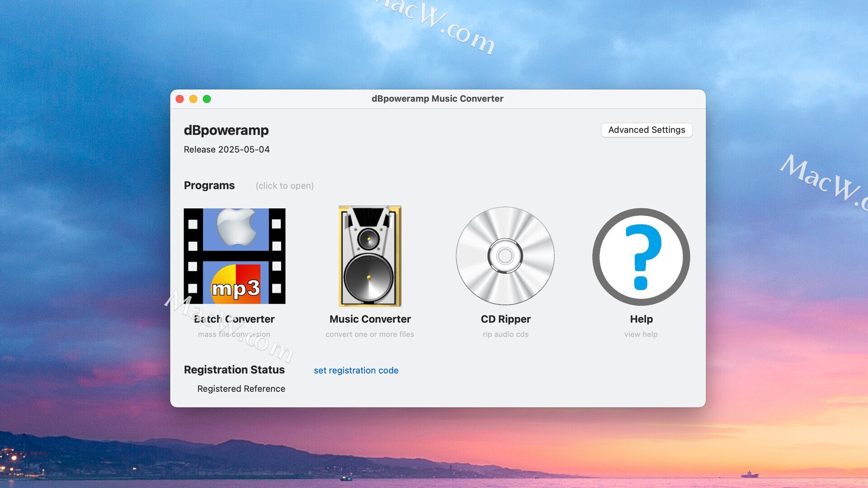The image size is (868, 488).
Task: Open CD Ripper disc icon
Action: (505, 256)
